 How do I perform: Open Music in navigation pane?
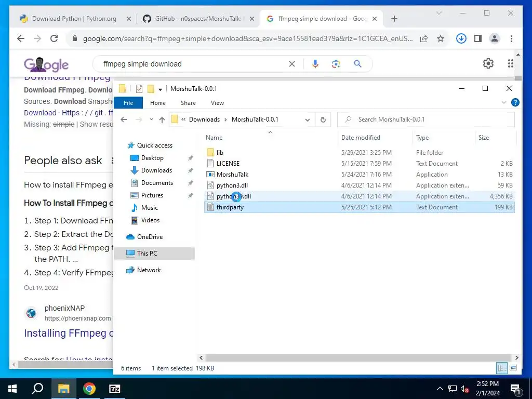pyautogui.click(x=149, y=208)
